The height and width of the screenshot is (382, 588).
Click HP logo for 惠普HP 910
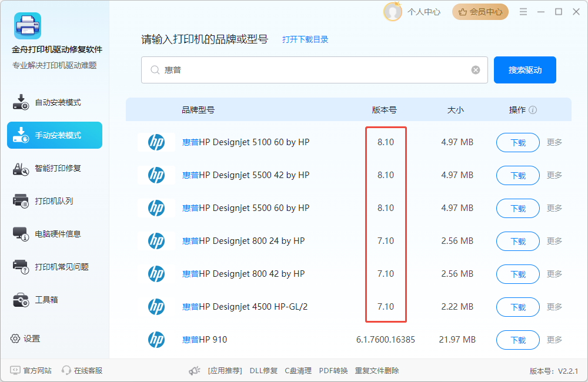pyautogui.click(x=156, y=340)
